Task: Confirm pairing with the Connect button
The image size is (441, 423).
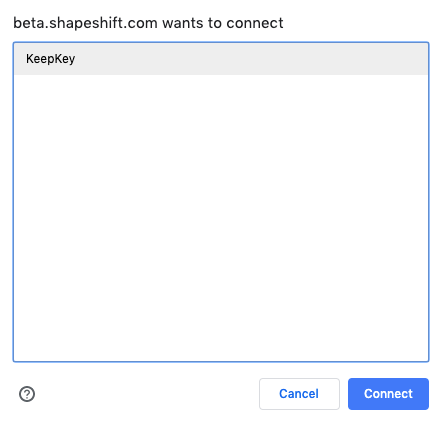Action: [388, 394]
